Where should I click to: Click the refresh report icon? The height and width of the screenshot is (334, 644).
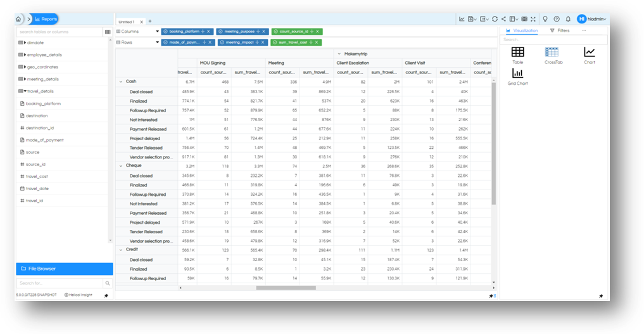(495, 19)
